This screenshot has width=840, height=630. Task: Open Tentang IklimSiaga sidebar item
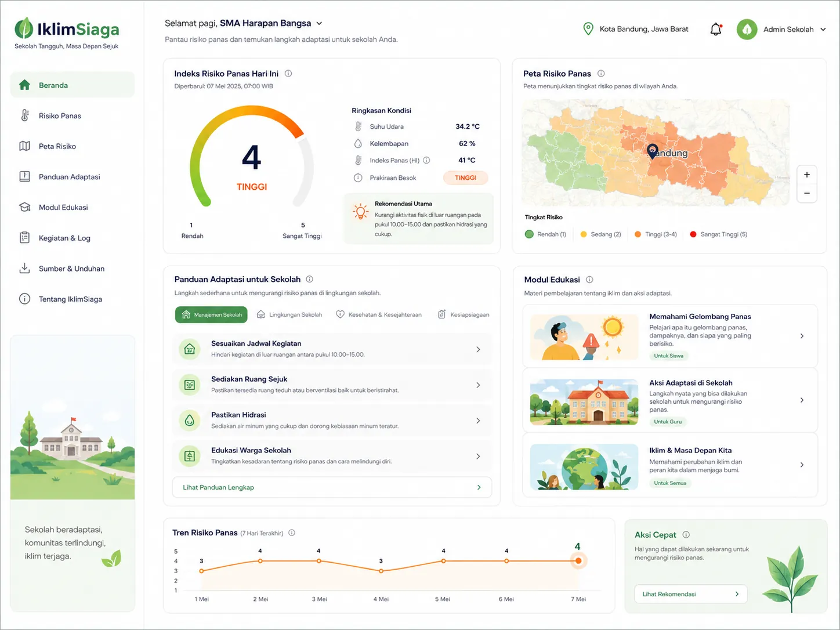pos(73,299)
